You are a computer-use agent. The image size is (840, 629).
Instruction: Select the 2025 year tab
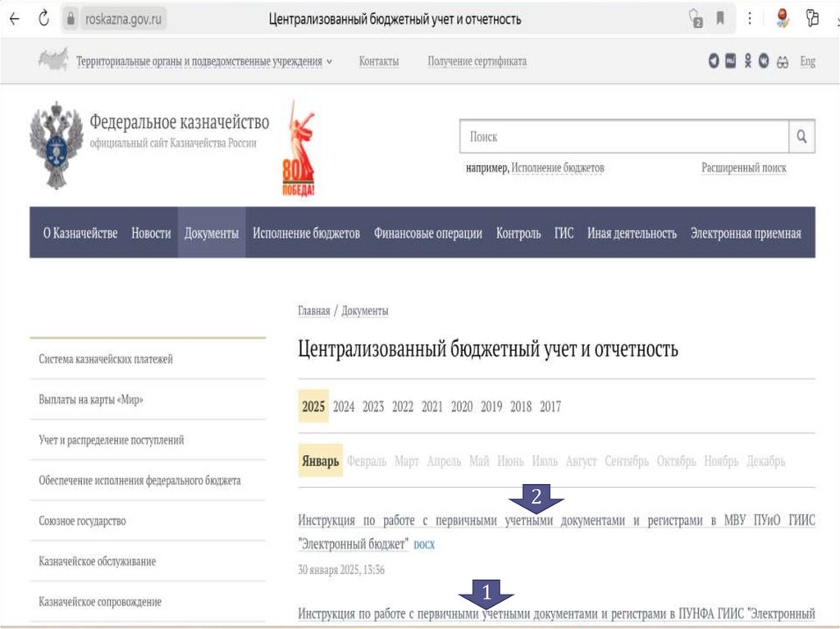[x=313, y=407]
